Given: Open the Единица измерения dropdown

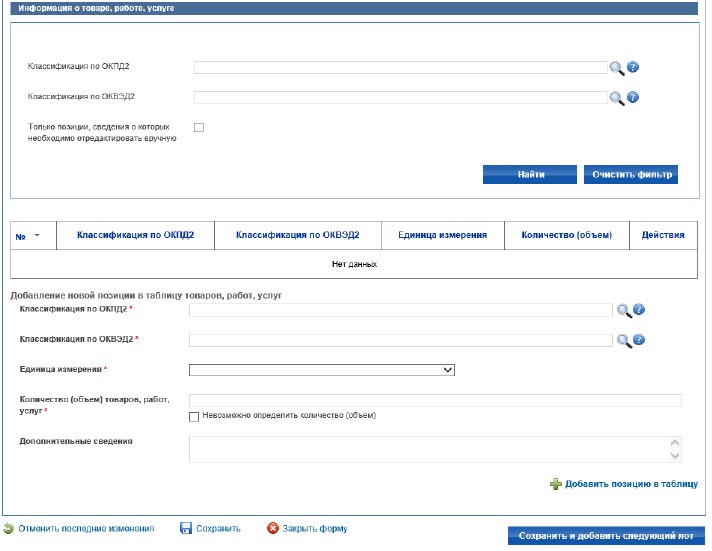Looking at the screenshot, I should (322, 369).
